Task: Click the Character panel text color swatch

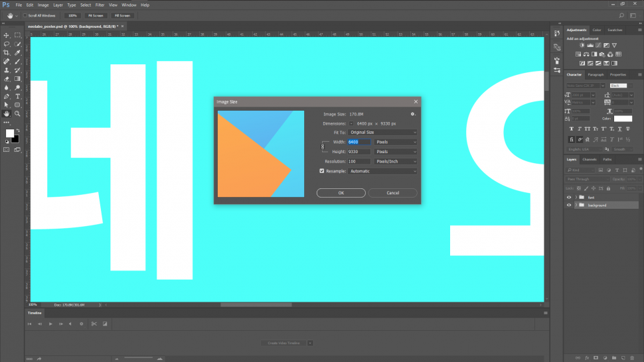Action: click(623, 119)
